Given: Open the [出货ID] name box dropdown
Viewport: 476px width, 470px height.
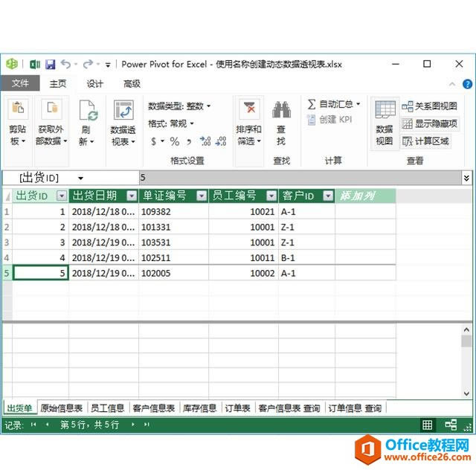Looking at the screenshot, I should click(81, 178).
